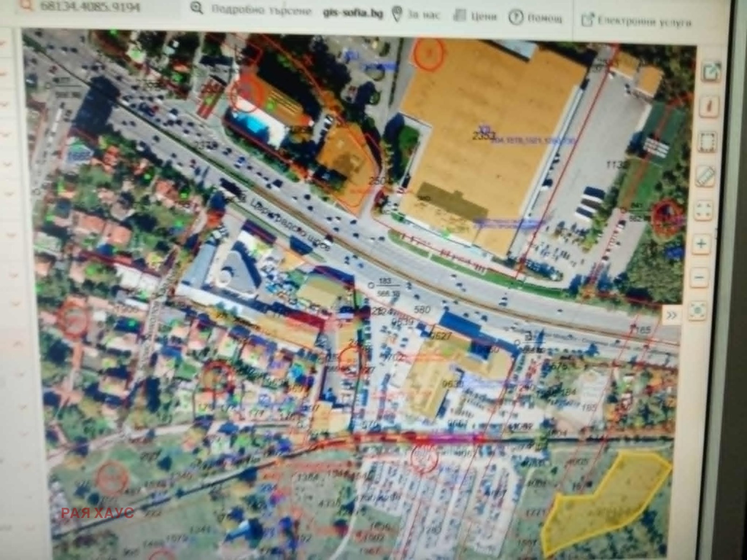Image resolution: width=747 pixels, height=560 pixels.
Task: Focus the parcel ID search field
Action: [89, 7]
